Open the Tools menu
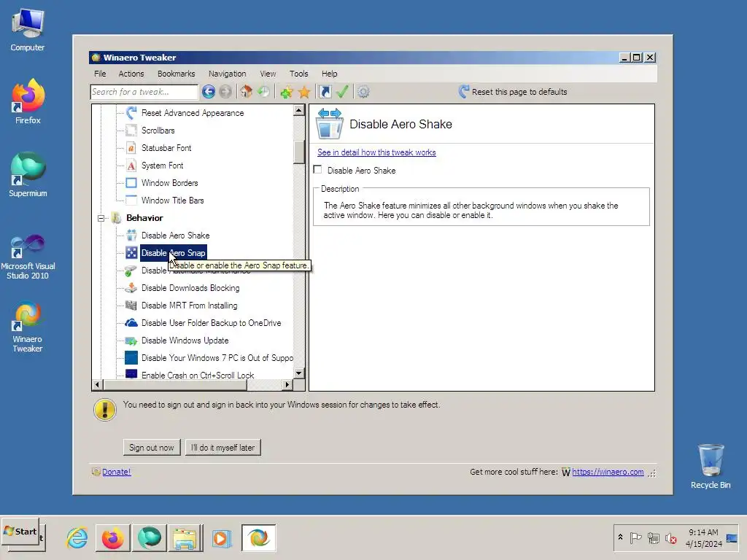747x560 pixels. coord(298,74)
